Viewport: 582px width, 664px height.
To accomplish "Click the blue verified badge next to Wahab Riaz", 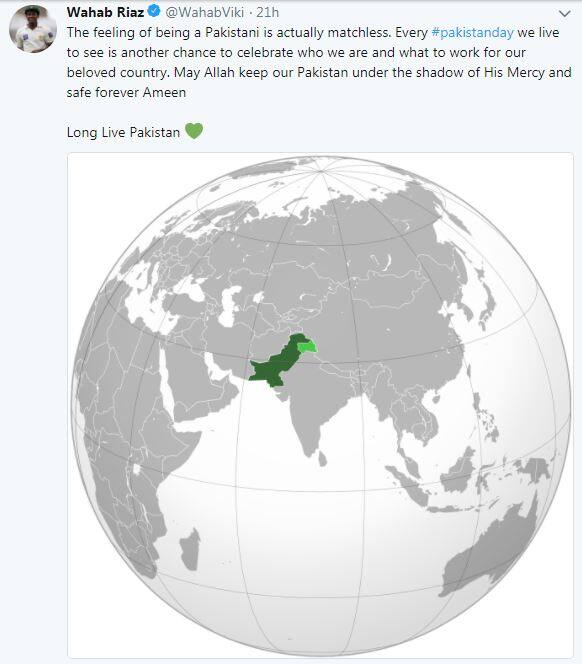I will tap(154, 11).
